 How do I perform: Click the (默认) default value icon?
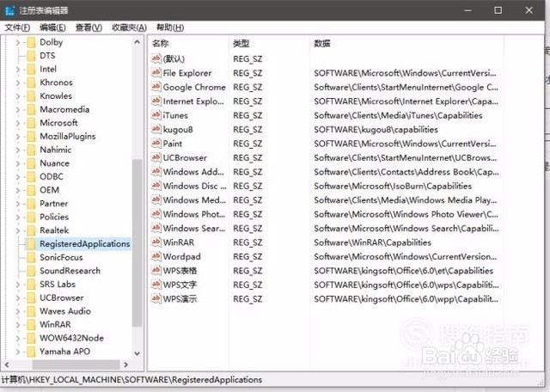[156, 58]
